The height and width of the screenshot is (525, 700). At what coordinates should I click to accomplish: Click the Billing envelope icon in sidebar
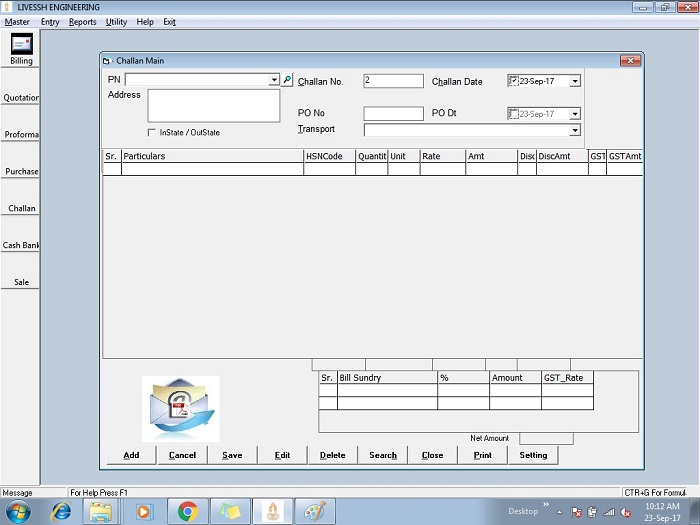21,44
